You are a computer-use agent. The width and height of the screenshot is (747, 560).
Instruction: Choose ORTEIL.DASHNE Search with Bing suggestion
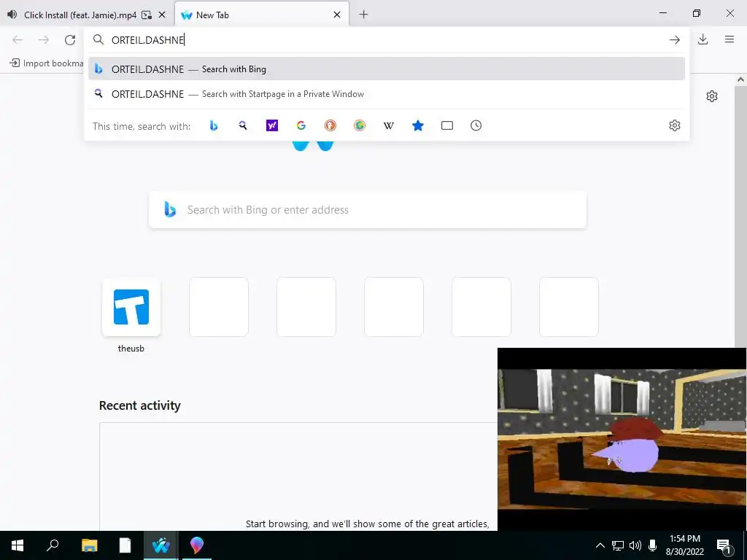pyautogui.click(x=387, y=69)
